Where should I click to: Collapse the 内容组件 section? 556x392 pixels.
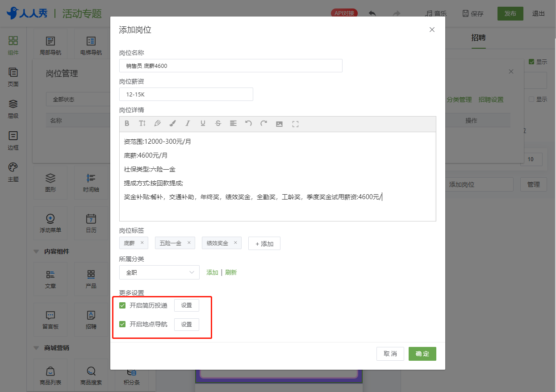tap(36, 251)
